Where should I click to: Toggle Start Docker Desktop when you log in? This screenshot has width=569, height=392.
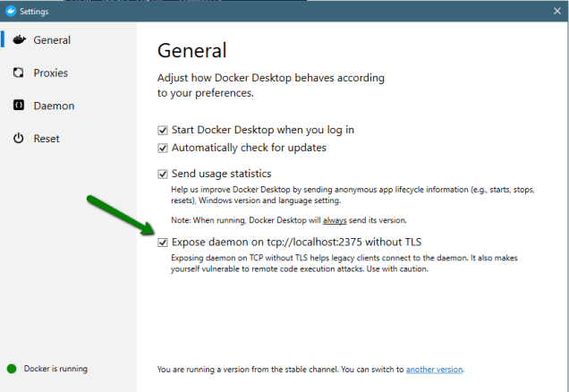163,131
